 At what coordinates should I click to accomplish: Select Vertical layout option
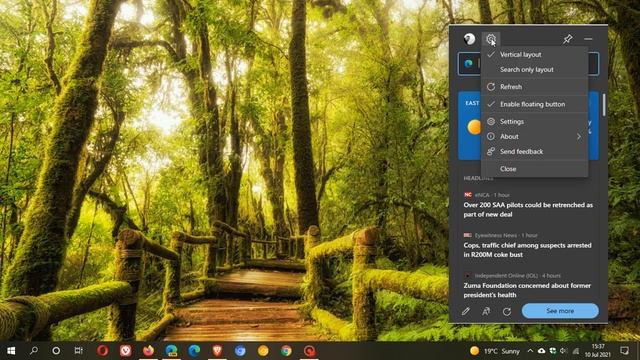coord(534,55)
